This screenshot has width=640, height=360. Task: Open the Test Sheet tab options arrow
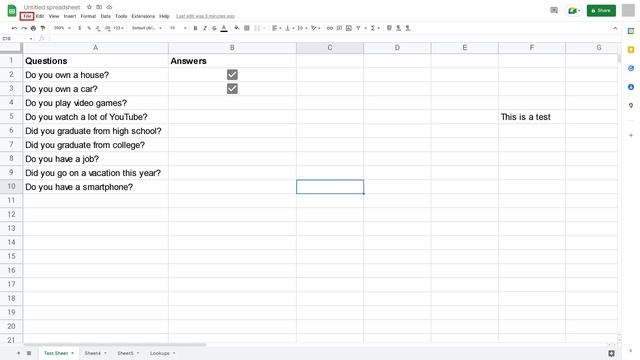click(73, 353)
